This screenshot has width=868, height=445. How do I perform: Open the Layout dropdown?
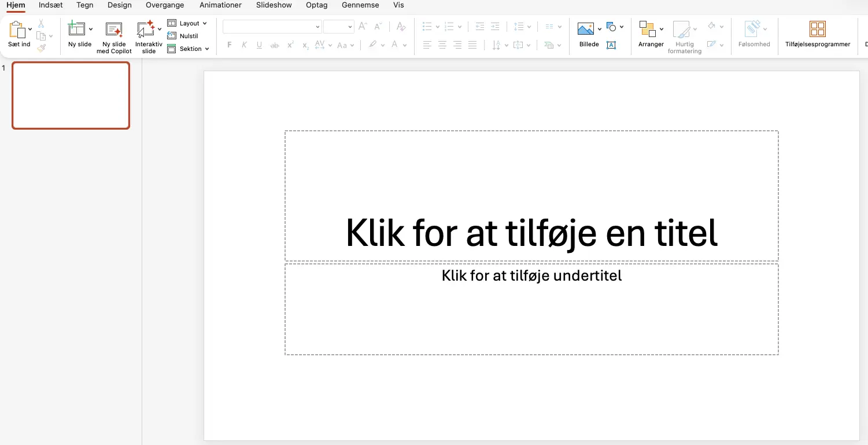coord(187,23)
